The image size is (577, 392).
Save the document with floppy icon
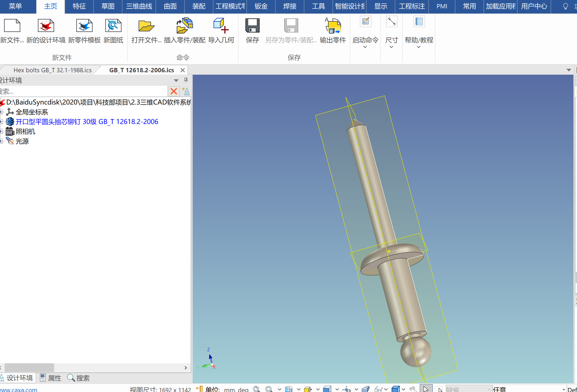point(252,26)
